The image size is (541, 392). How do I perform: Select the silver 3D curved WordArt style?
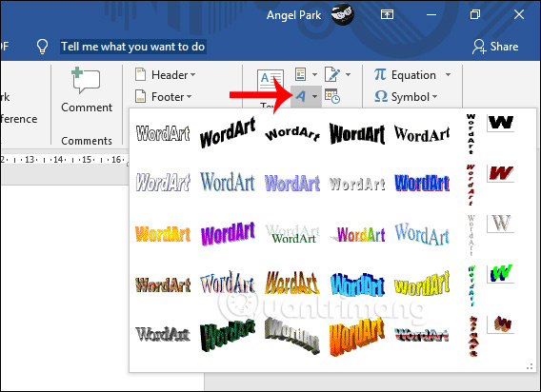point(292,336)
